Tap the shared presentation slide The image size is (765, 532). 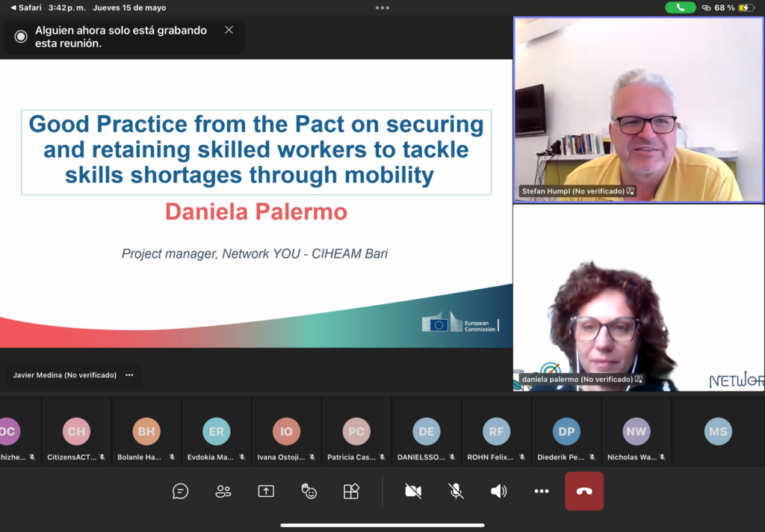tap(256, 203)
